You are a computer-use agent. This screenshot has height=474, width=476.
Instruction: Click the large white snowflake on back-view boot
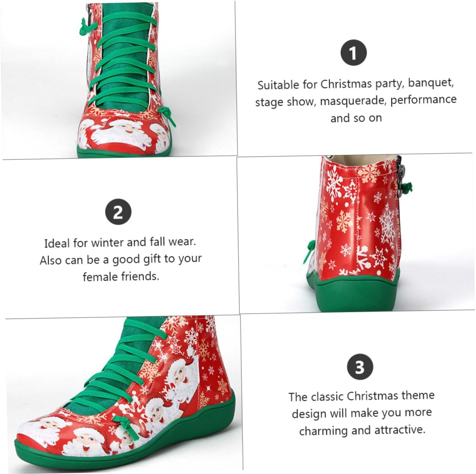[386, 224]
